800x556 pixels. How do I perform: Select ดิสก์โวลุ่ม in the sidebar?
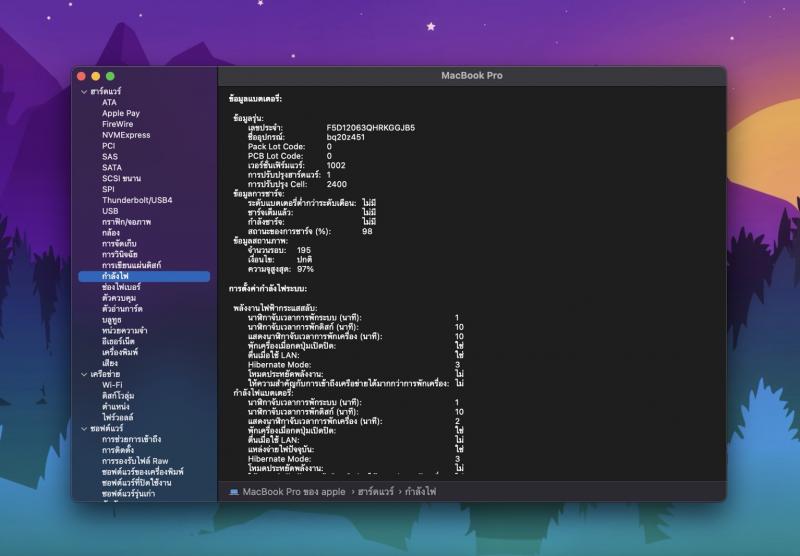pyautogui.click(x=118, y=396)
